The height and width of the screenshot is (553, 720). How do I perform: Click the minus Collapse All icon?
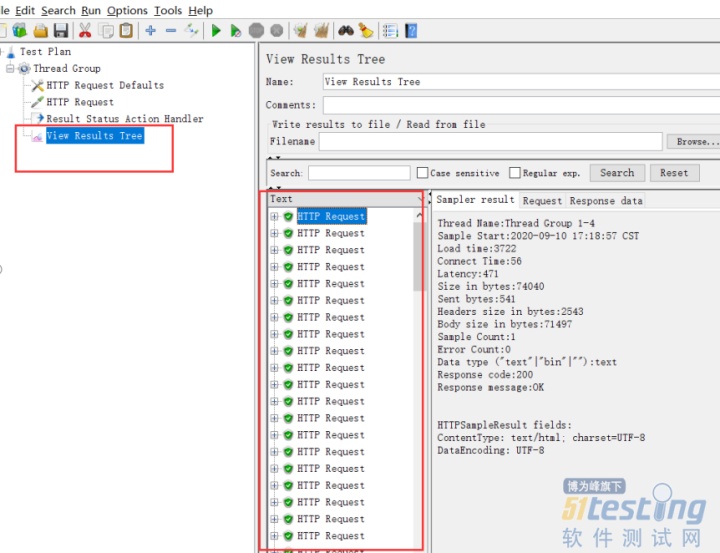[171, 31]
